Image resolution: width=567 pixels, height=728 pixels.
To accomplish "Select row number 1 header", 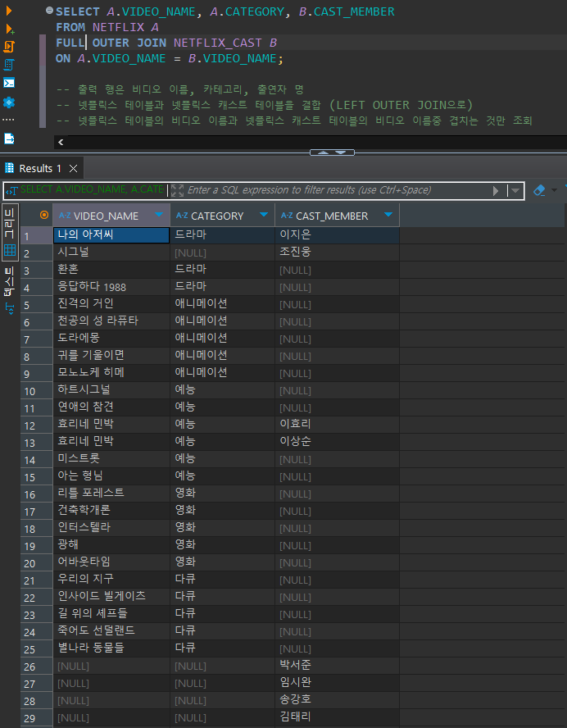I will [x=37, y=236].
